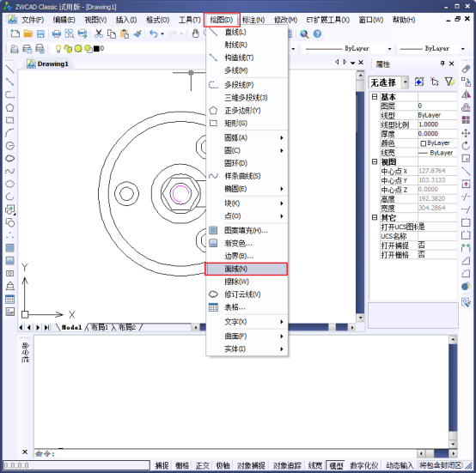Choose 直线(L) from the draw menu
476x473 pixels.
[x=247, y=32]
